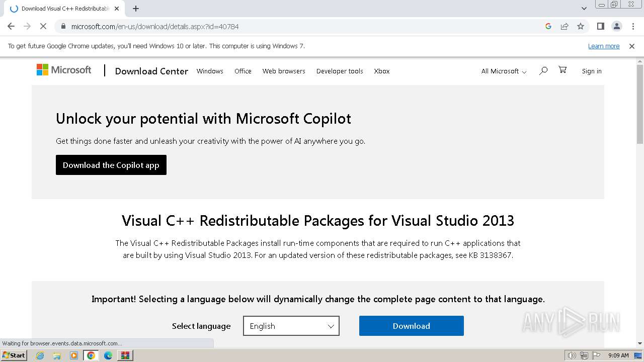Open Chrome three-dot menu

(x=633, y=26)
